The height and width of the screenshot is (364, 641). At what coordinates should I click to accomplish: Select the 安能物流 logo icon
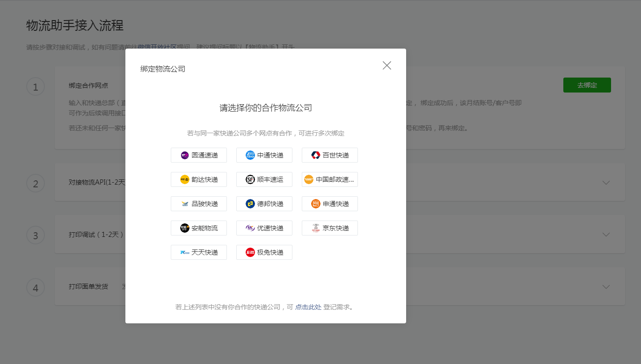pos(185,228)
